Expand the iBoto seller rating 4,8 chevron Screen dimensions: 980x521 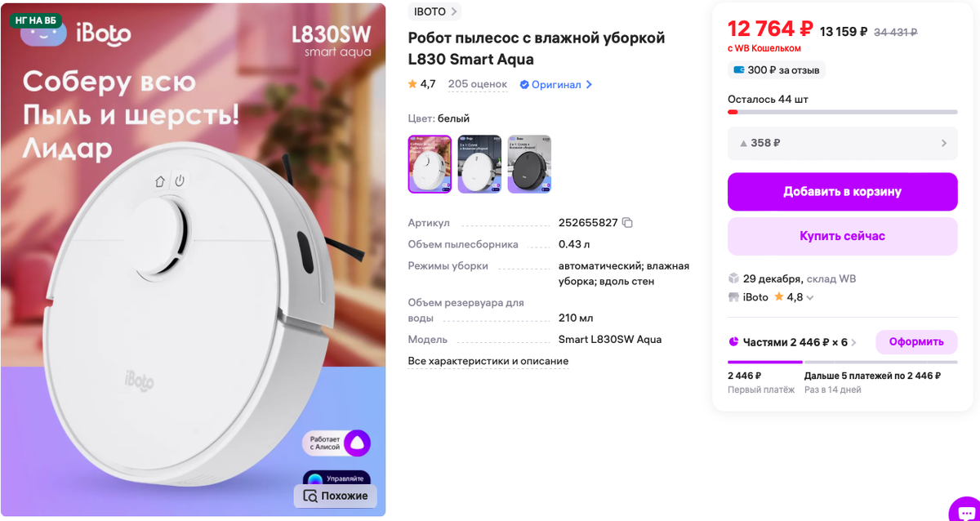click(810, 298)
